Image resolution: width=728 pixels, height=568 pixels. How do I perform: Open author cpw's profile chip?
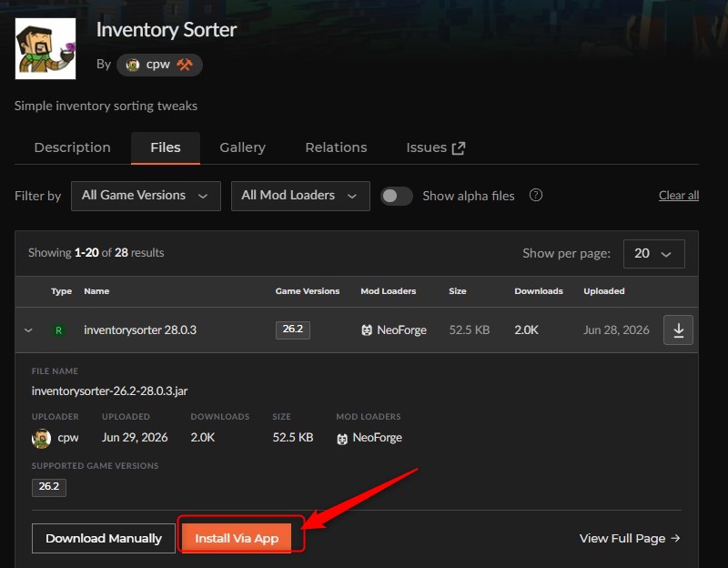(159, 65)
